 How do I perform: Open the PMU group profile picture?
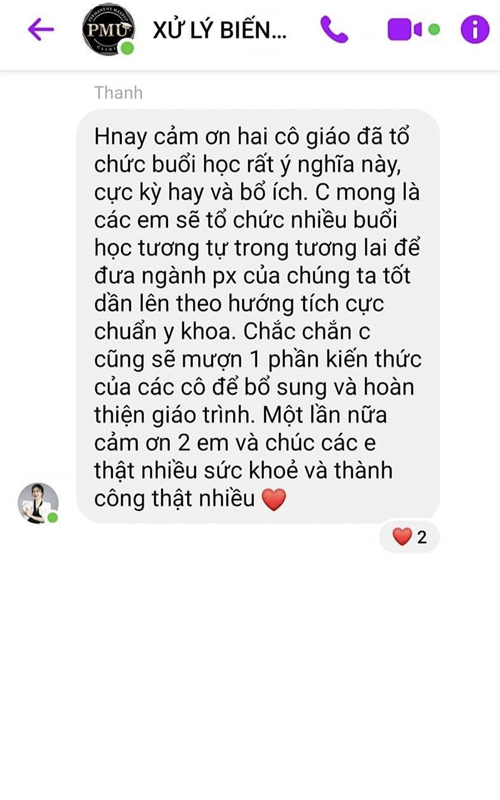tap(108, 30)
